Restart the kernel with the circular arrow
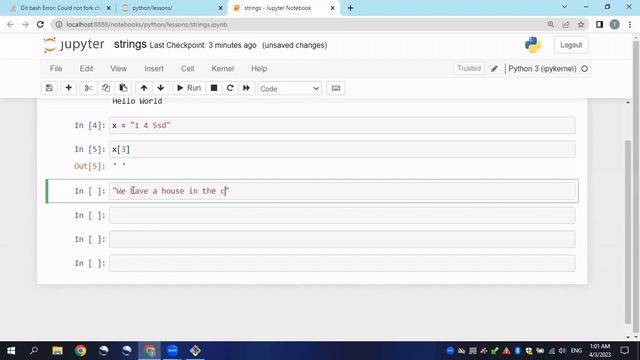Screen dimensions: 640x360 click(230, 88)
